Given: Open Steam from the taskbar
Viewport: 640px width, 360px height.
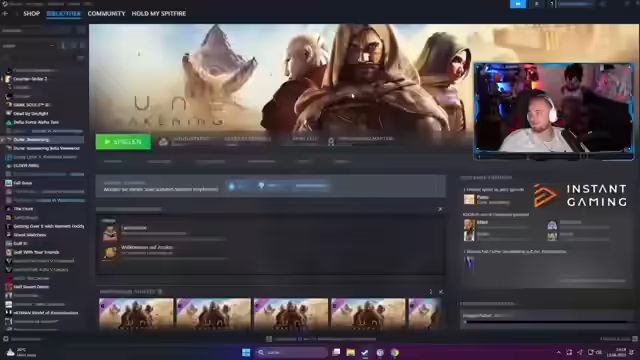Looking at the screenshot, I should point(365,352).
